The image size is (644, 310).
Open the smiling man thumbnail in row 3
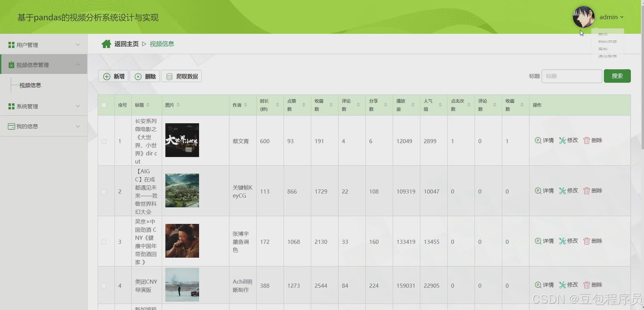pyautogui.click(x=182, y=241)
